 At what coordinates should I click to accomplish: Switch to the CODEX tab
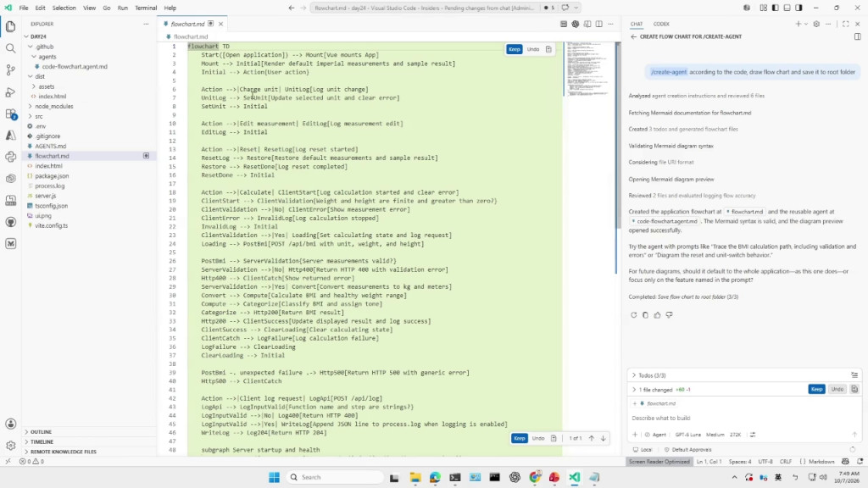661,24
